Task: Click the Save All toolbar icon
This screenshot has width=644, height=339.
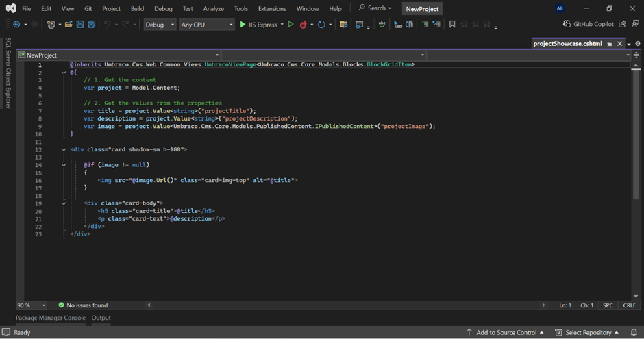Action: [90, 25]
